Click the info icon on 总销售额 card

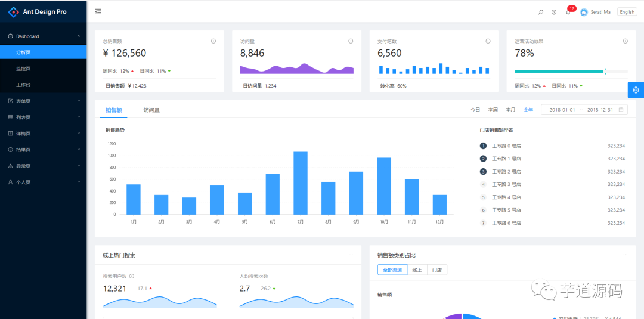click(x=213, y=41)
